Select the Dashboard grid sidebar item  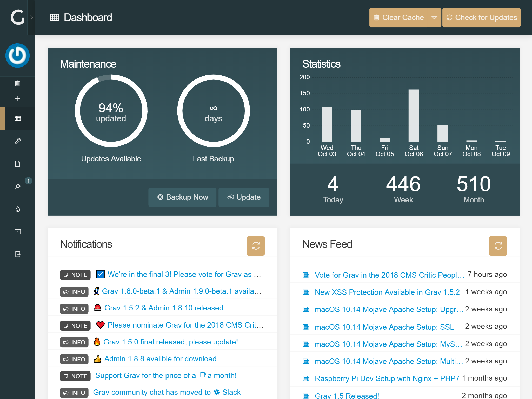click(18, 118)
